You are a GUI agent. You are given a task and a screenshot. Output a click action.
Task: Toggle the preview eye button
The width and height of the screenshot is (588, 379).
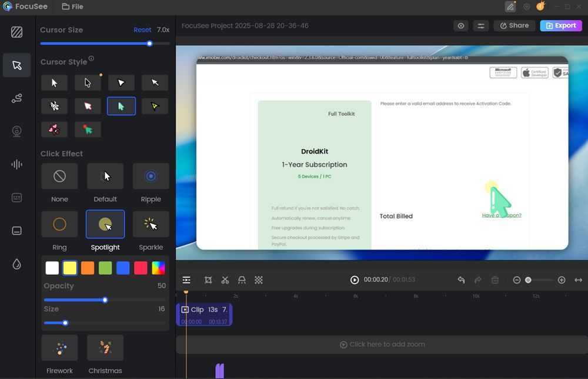(x=461, y=26)
